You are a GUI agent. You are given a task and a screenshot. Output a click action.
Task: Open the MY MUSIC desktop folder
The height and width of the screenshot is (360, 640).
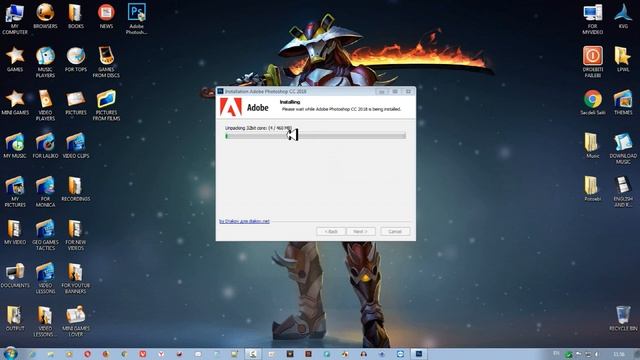(x=15, y=146)
